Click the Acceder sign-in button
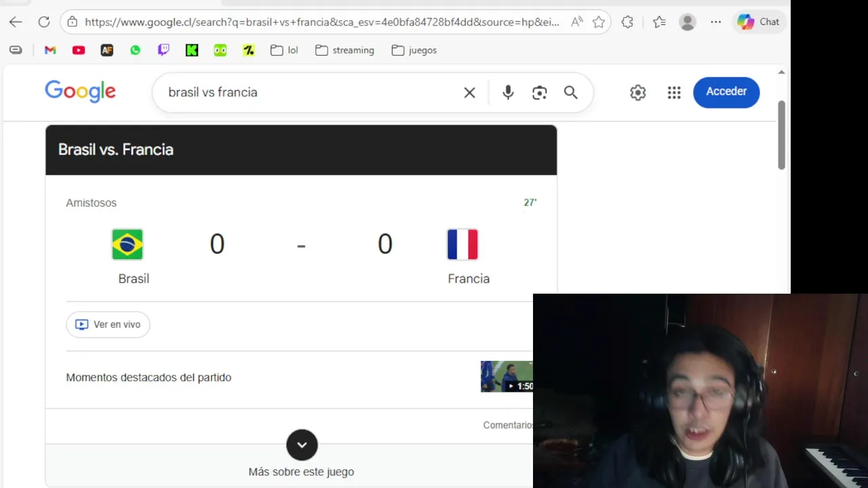The width and height of the screenshot is (868, 488). point(726,91)
